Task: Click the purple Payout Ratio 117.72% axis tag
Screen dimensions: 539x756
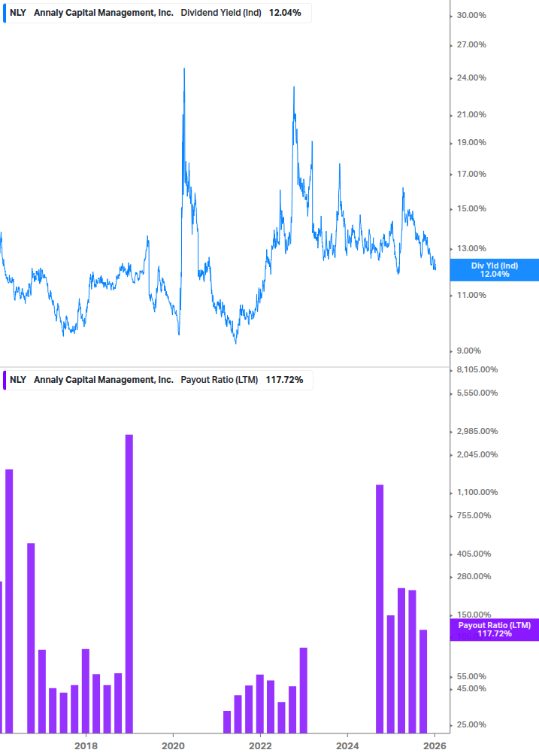Action: pos(494,630)
